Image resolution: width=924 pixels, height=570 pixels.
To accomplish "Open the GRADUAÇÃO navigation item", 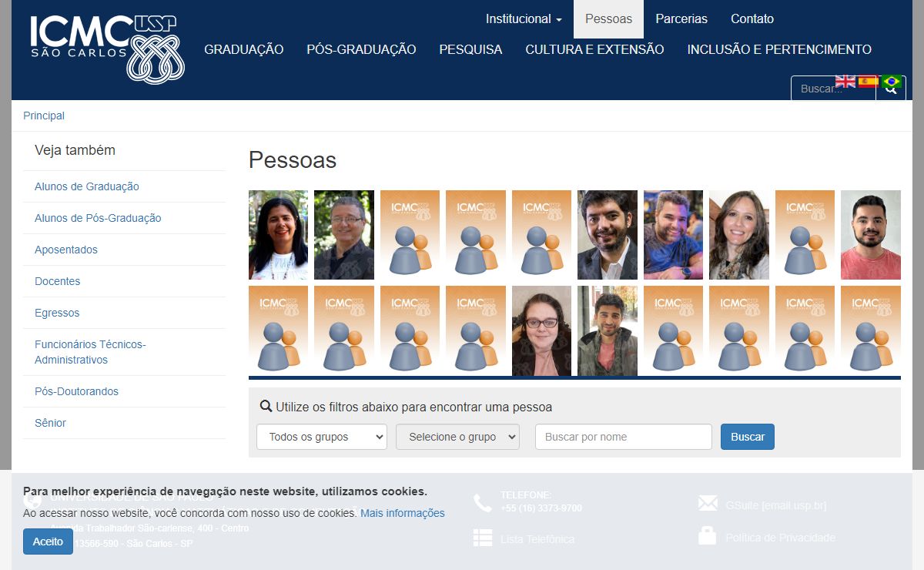I will (x=244, y=50).
